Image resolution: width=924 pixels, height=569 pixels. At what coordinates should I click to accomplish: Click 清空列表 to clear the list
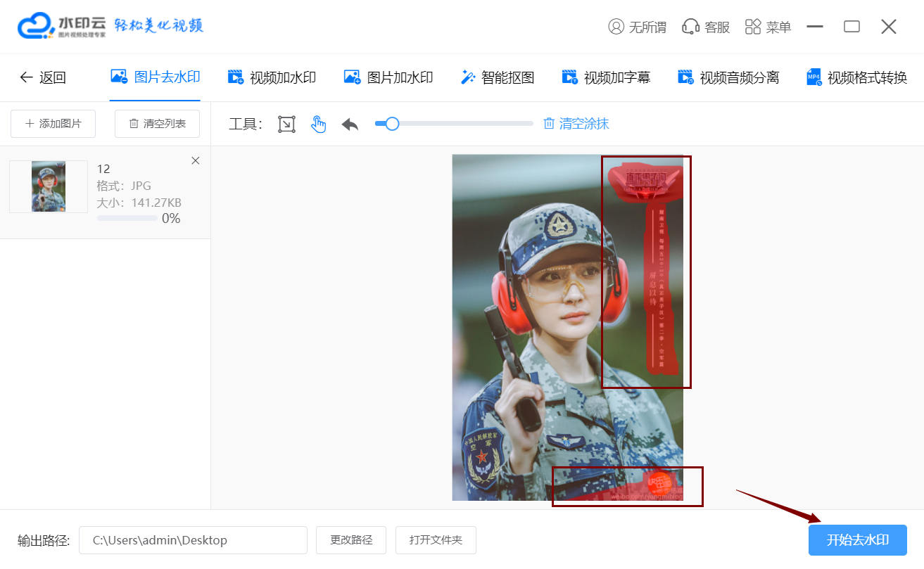(158, 124)
